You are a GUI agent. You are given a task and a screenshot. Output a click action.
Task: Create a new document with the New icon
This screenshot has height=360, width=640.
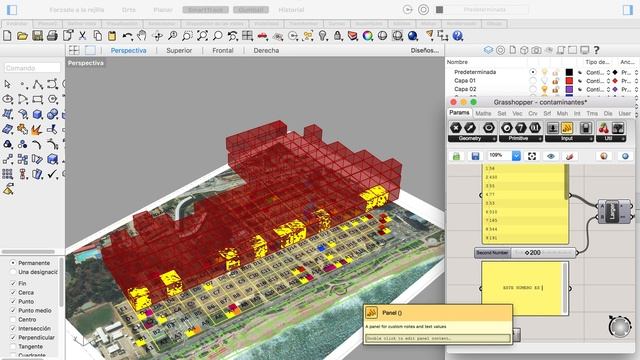(x=7, y=36)
